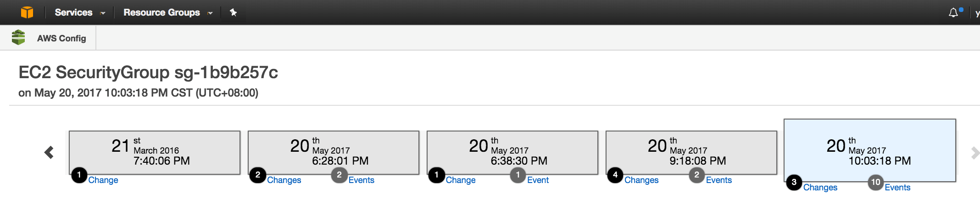Select the 21st March 2016 timeline box
Screen dimensions: 980x206
click(x=155, y=152)
